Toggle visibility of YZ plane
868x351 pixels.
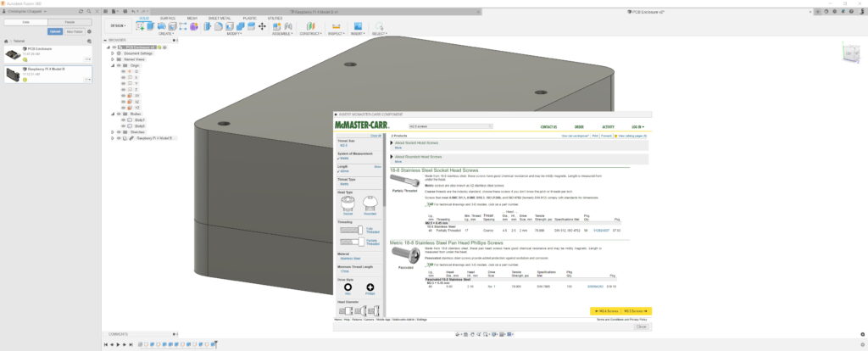click(124, 108)
